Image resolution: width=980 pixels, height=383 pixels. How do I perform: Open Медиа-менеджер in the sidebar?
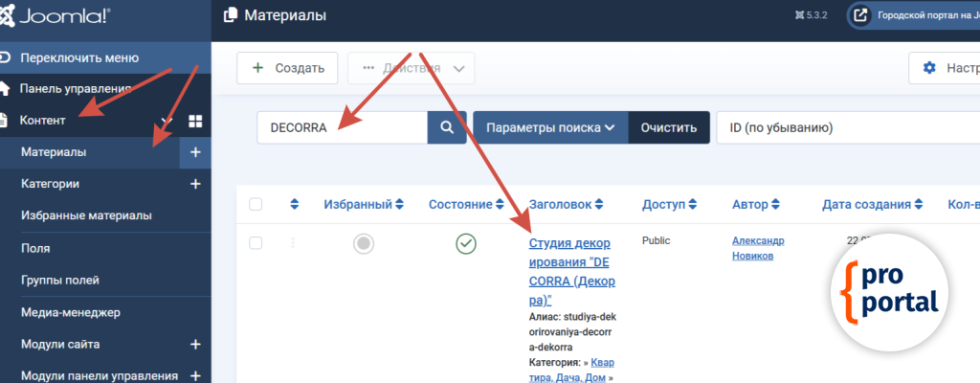(x=70, y=312)
